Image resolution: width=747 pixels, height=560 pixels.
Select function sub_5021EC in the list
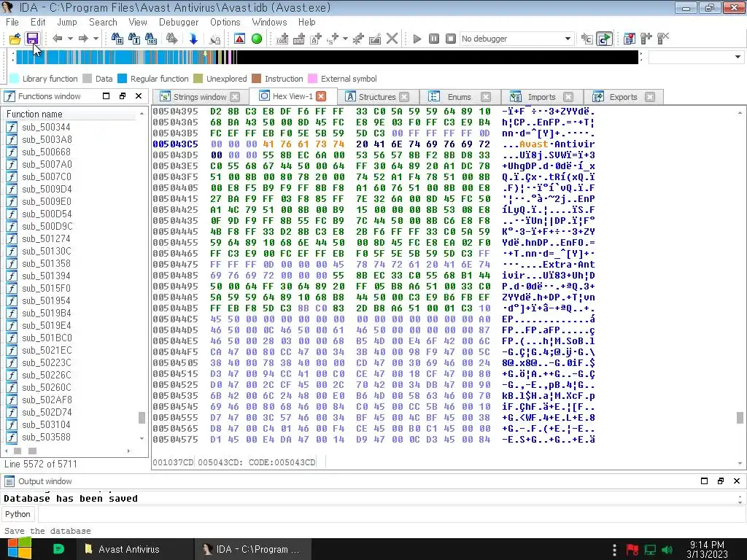[47, 350]
